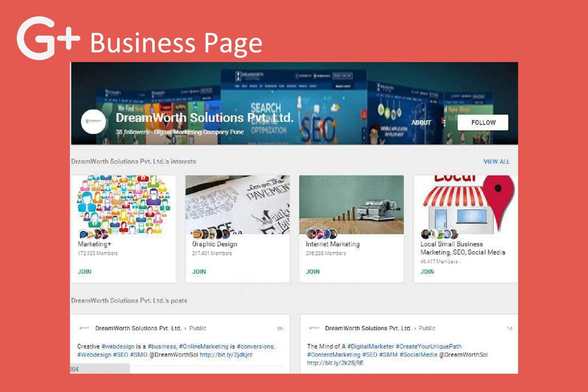This screenshot has height=392, width=588.
Task: Click the #webdesign hashtag in first post
Action: click(x=118, y=346)
